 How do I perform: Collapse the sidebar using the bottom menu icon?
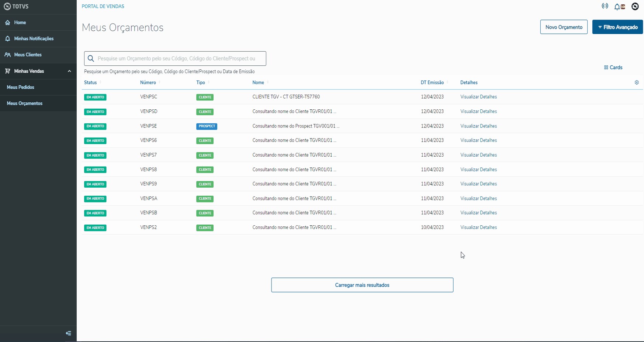[x=68, y=333]
